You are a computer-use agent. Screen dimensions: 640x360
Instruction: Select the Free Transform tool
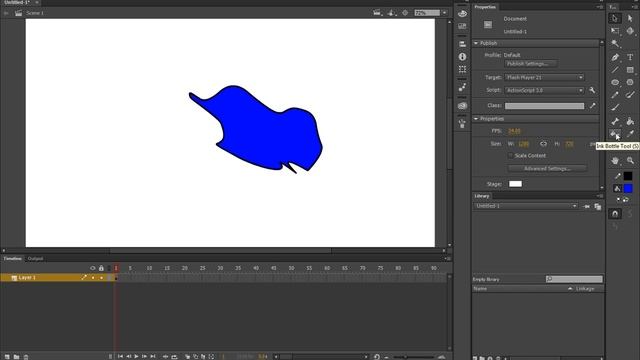(615, 31)
